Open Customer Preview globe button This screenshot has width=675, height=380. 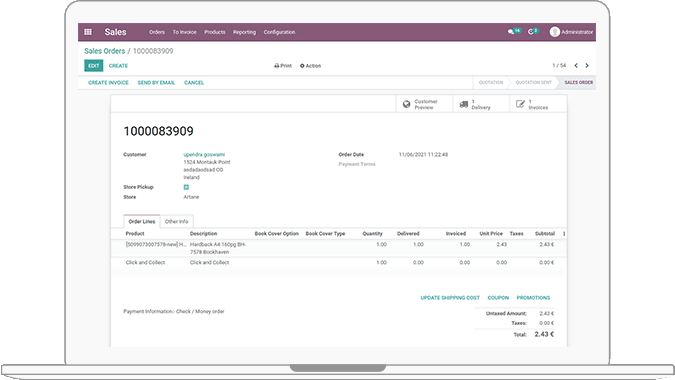click(x=424, y=104)
